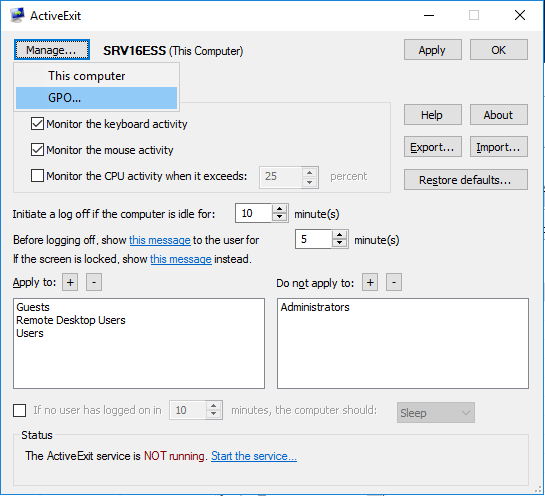
Task: Select Guests in the Apply to list
Action: [x=33, y=307]
